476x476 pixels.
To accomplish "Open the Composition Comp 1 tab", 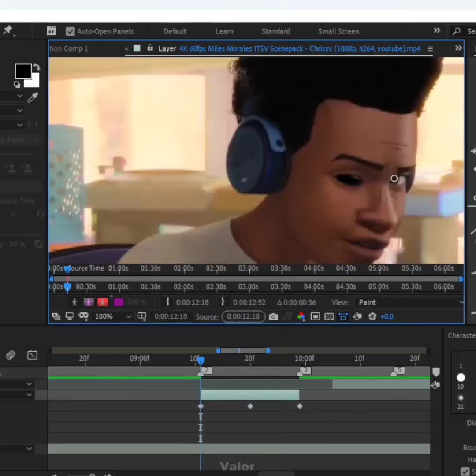I will pos(69,48).
